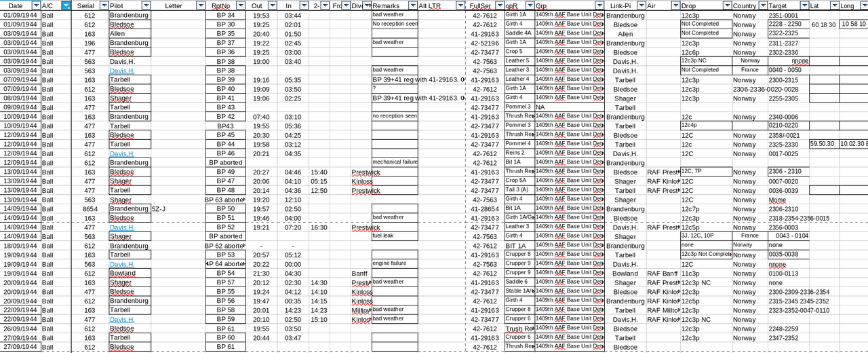
Task: Open the opR column filter dropdown
Action: [x=530, y=5]
